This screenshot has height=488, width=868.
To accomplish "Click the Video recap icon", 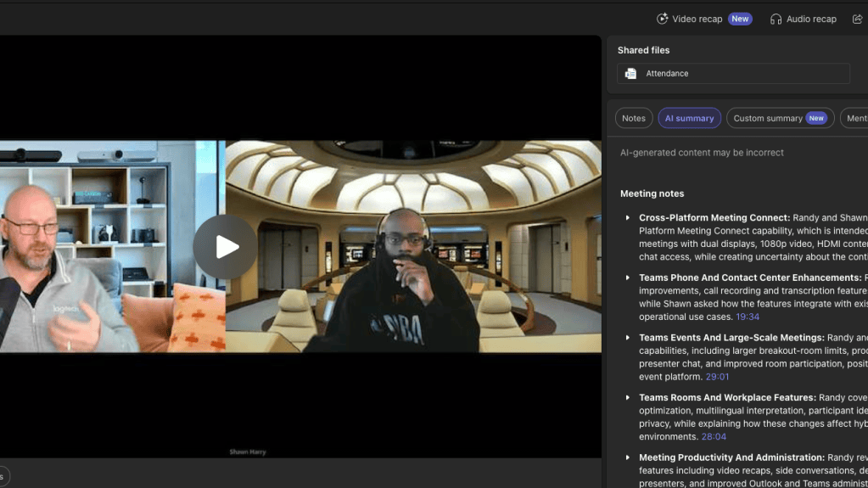I will pos(662,19).
